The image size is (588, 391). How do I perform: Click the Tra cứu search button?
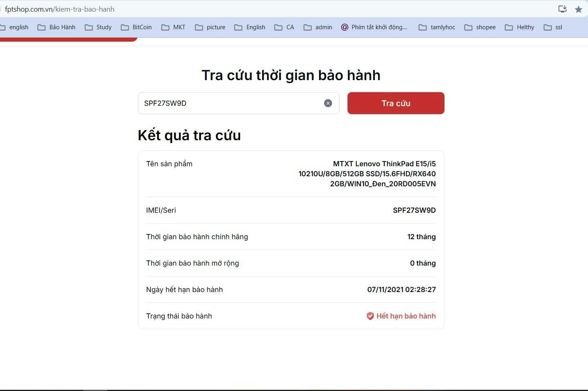click(396, 103)
